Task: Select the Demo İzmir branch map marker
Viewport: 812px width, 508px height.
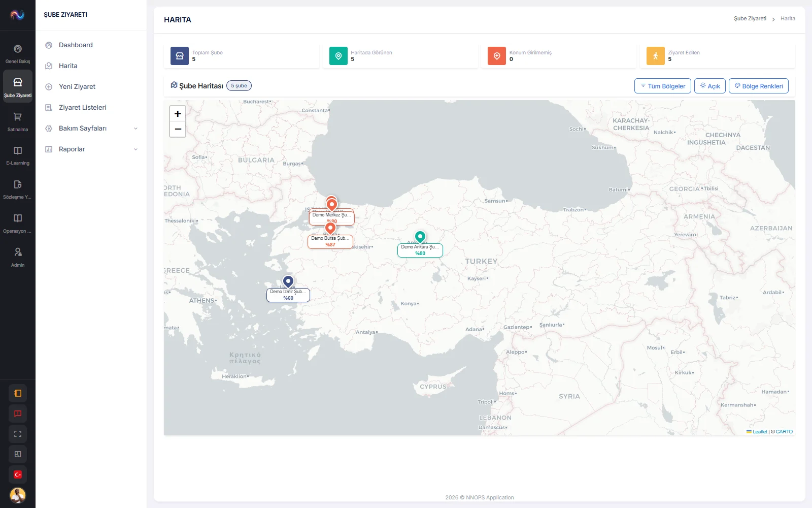Action: tap(288, 281)
